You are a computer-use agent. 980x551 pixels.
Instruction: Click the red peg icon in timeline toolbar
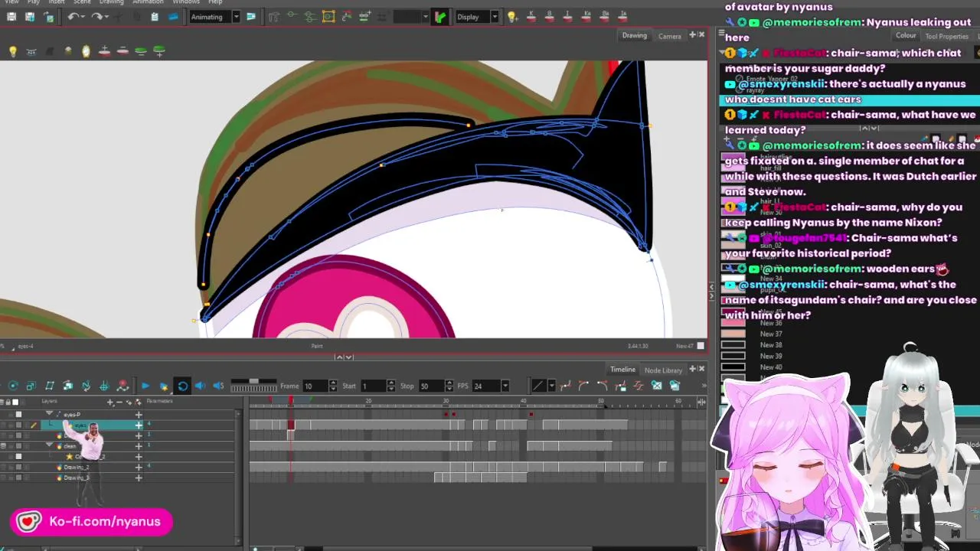click(122, 386)
